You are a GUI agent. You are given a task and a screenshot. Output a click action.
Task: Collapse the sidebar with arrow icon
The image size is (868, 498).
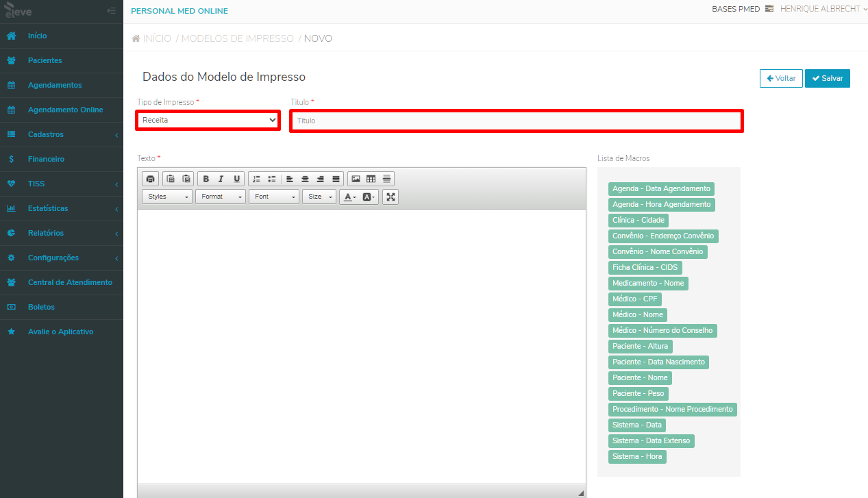coord(111,11)
